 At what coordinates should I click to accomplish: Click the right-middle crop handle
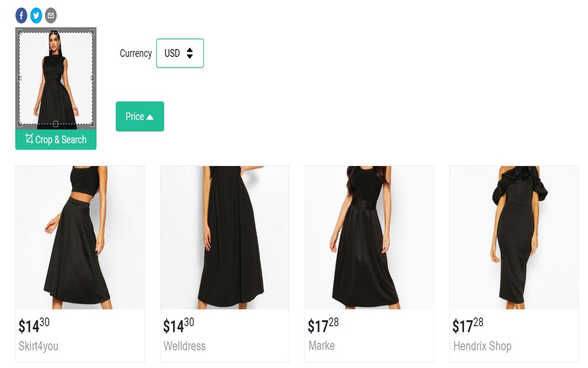click(x=92, y=78)
